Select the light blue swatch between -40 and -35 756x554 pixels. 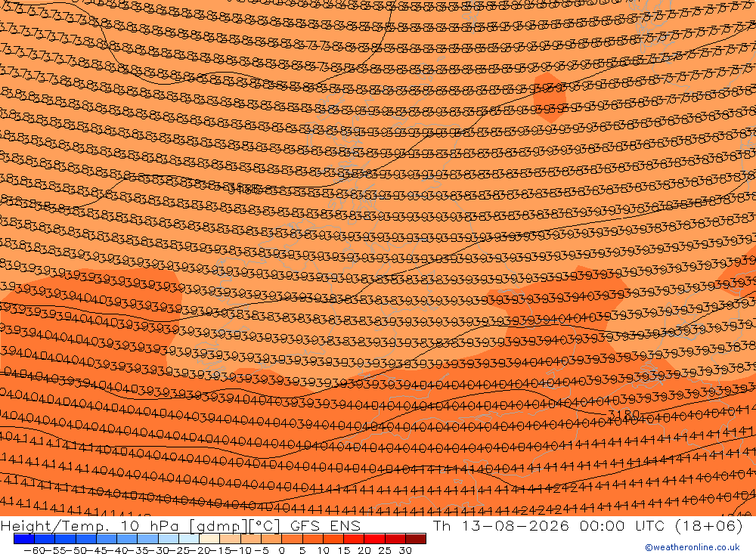pos(127,539)
